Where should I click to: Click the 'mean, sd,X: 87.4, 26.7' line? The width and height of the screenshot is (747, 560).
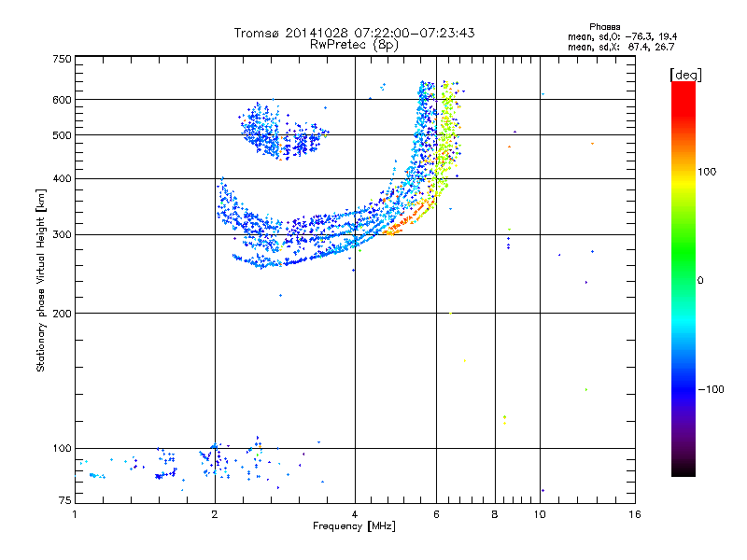(x=621, y=47)
